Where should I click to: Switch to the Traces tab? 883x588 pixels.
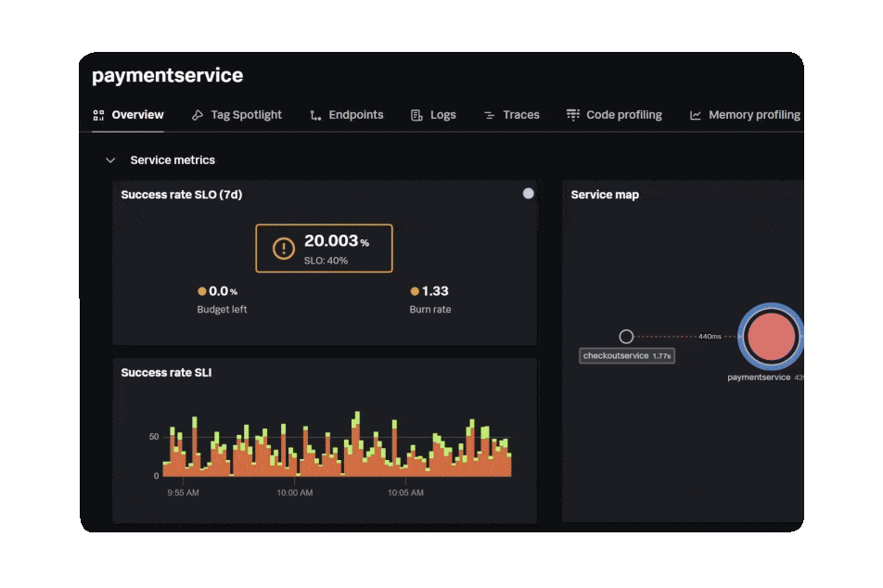512,114
